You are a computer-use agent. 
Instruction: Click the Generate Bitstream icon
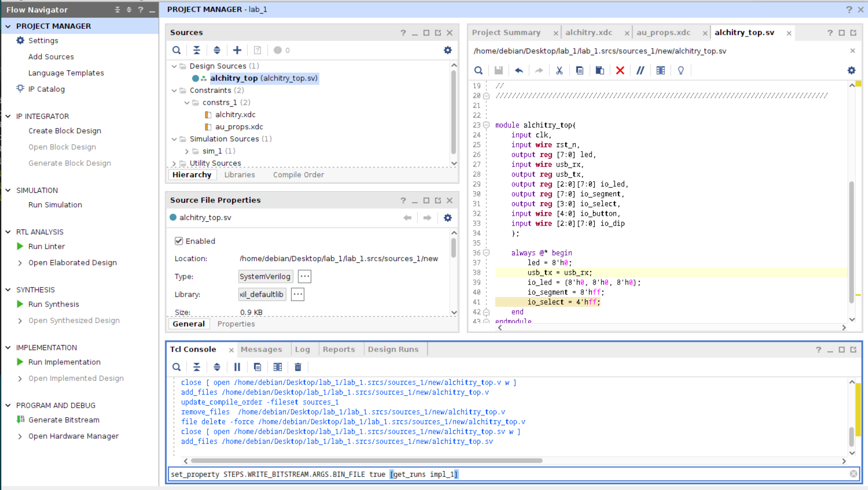point(21,420)
